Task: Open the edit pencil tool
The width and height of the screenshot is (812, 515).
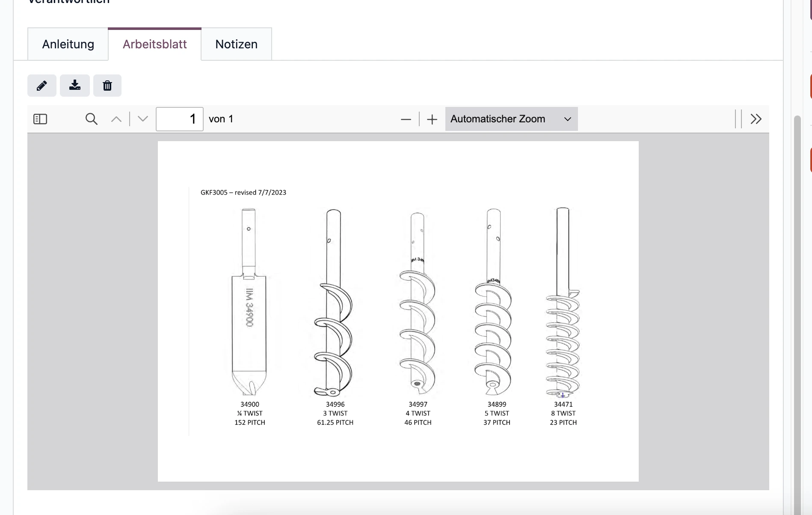Action: 41,86
